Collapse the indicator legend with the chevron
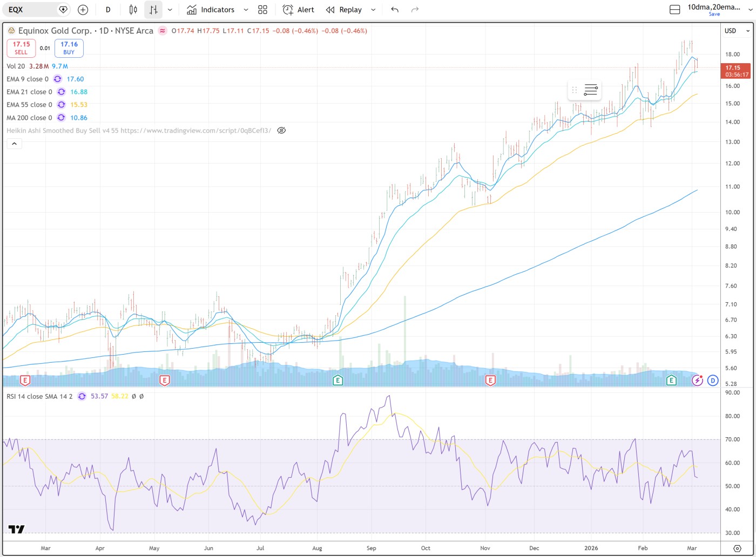756x557 pixels. click(14, 144)
